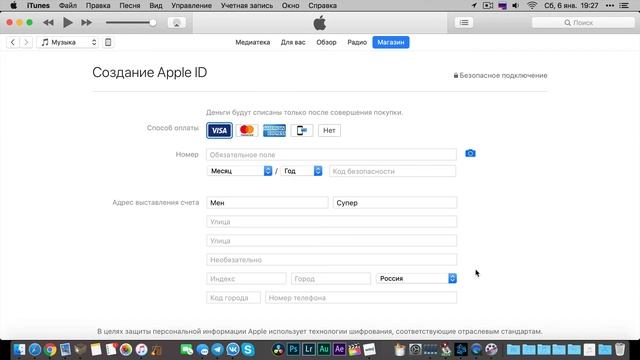
Task: Click the 'Город' city field
Action: tap(331, 279)
